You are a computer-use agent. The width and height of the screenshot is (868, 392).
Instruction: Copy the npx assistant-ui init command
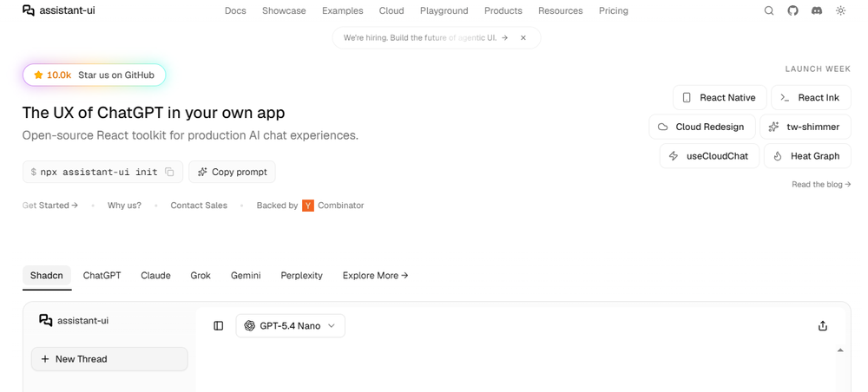click(169, 172)
